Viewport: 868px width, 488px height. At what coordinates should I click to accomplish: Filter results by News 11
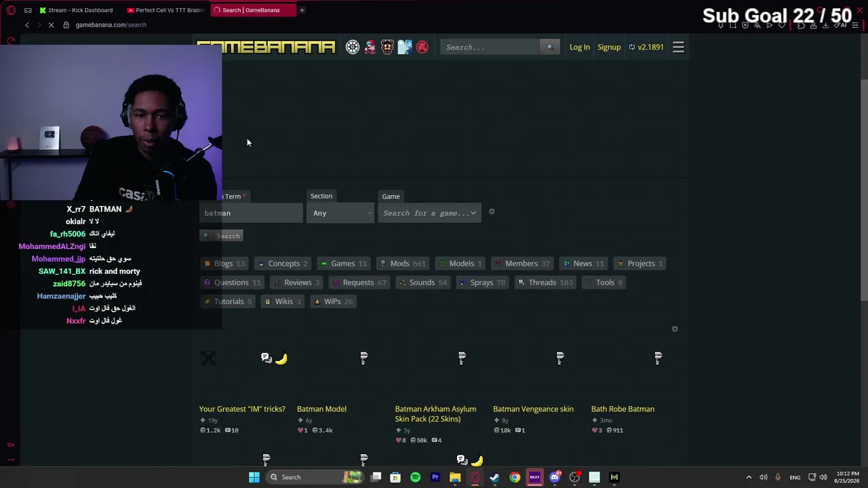click(x=583, y=264)
